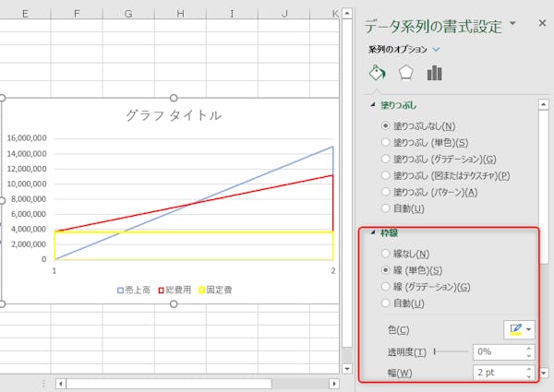554x392 pixels.
Task: Open the Effects pentagon icon tab
Action: [x=404, y=74]
